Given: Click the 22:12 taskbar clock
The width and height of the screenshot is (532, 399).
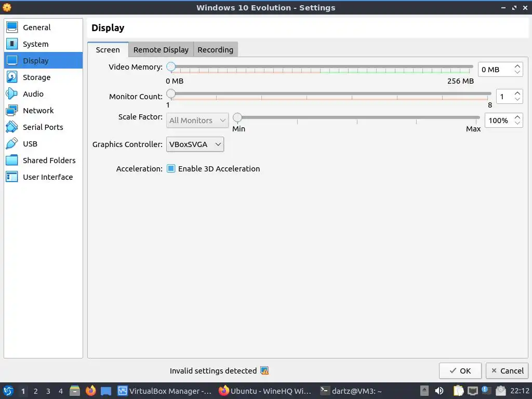Looking at the screenshot, I should click(x=520, y=391).
